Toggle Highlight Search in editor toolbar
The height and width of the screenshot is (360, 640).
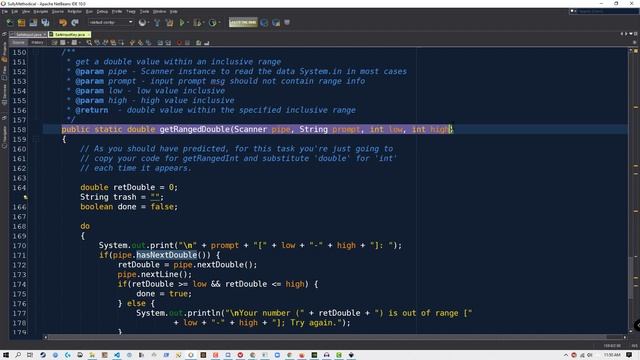113,42
